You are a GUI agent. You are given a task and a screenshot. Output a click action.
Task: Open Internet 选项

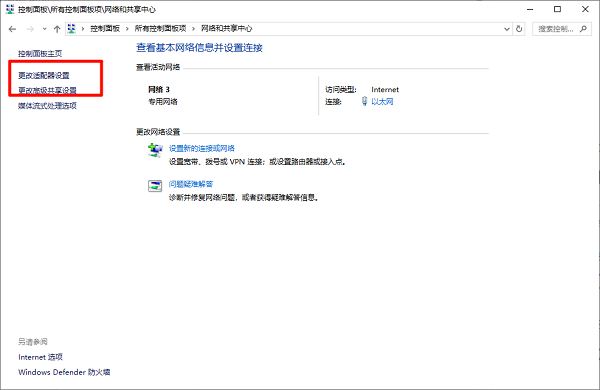pos(40,357)
